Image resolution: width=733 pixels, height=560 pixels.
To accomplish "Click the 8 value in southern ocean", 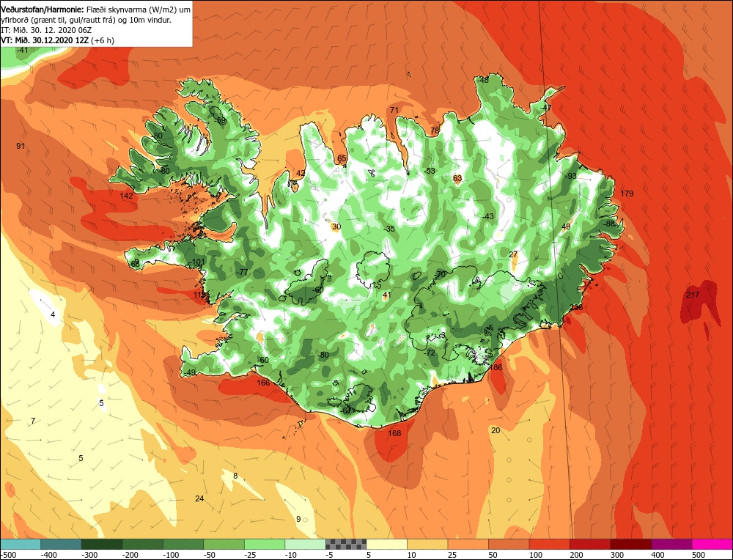I will [x=235, y=476].
